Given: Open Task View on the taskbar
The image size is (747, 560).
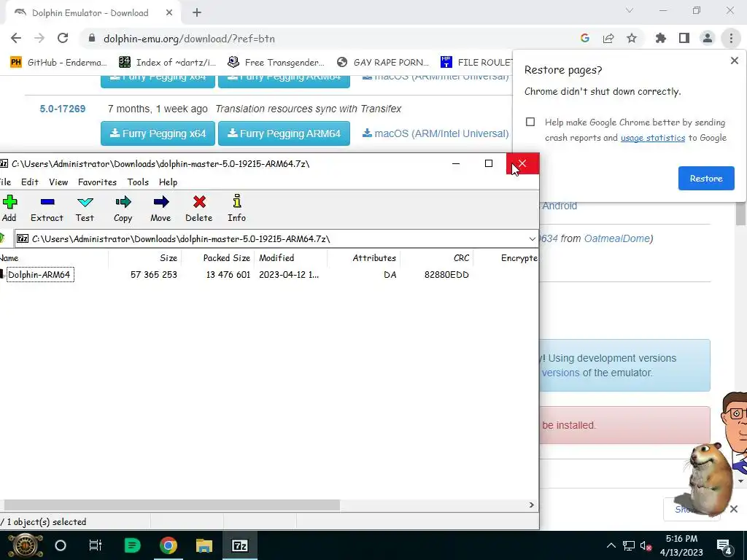Looking at the screenshot, I should click(x=96, y=545).
